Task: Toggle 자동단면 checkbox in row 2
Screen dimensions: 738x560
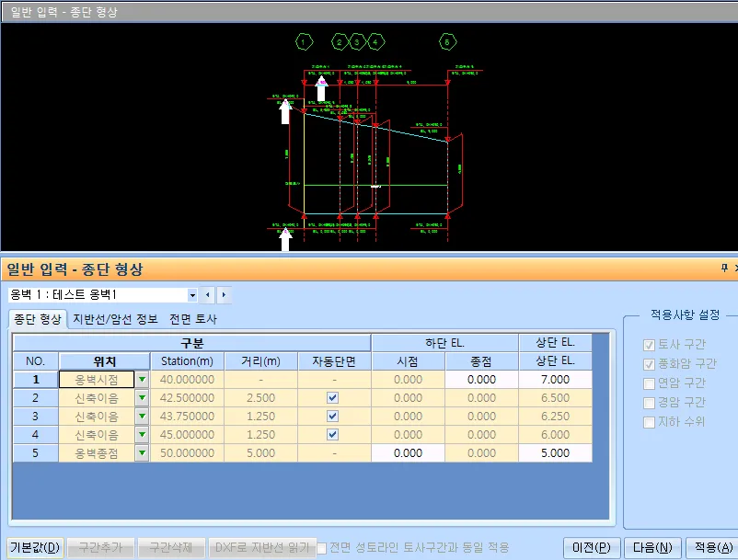Action: pyautogui.click(x=333, y=398)
